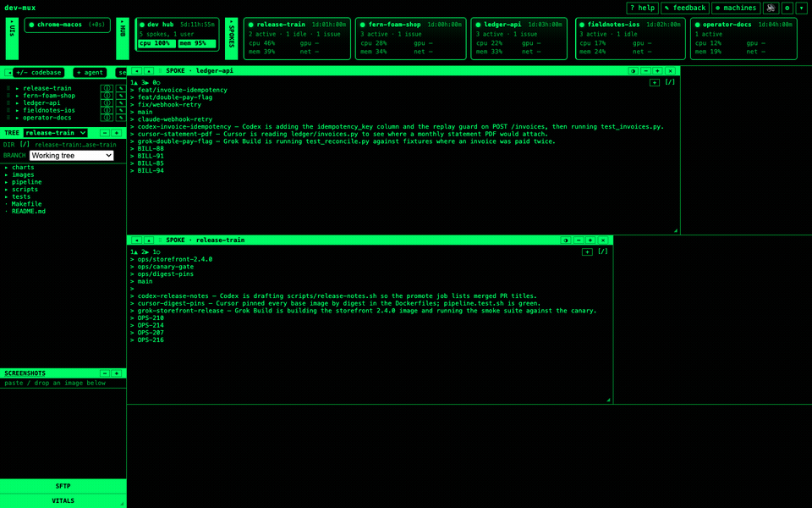Open the fern-foam-shop spoke card
This screenshot has height=508, width=812.
point(411,38)
